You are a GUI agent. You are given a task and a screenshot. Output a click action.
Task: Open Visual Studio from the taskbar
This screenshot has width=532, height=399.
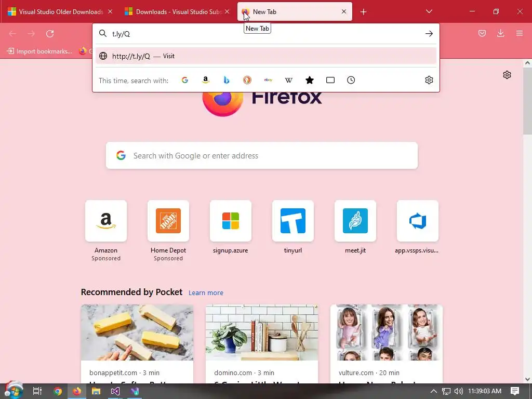pos(115,391)
